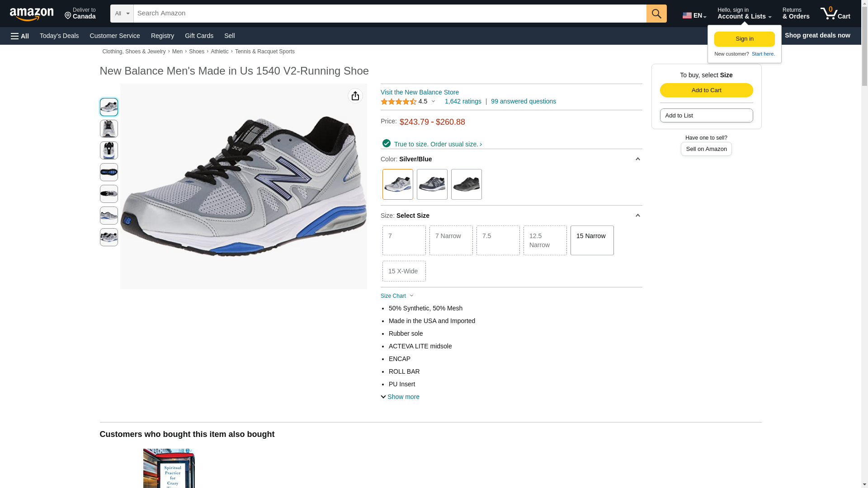Click in the Search Amazon field
The width and height of the screenshot is (868, 488).
coord(390,14)
